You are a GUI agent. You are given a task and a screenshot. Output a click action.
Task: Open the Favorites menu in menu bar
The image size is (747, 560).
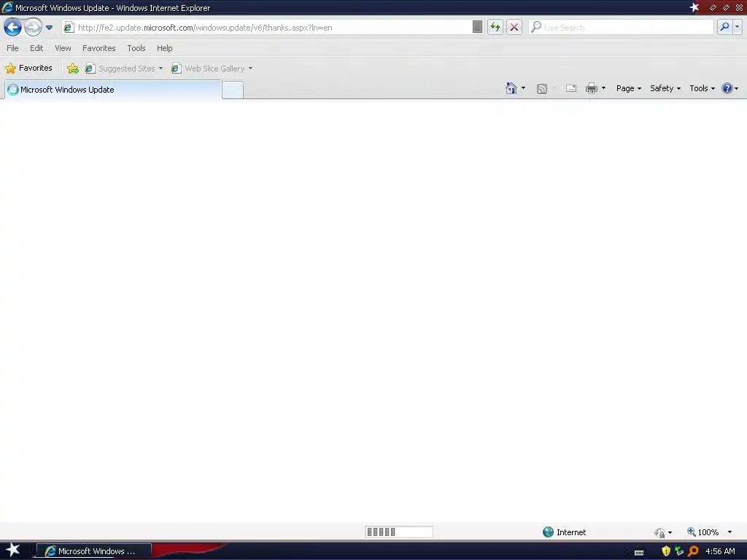click(x=99, y=48)
